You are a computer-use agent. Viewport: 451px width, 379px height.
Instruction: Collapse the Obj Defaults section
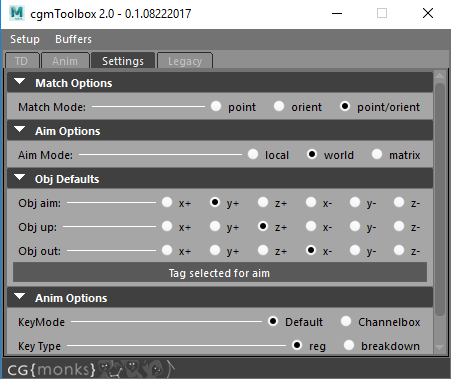(x=20, y=178)
